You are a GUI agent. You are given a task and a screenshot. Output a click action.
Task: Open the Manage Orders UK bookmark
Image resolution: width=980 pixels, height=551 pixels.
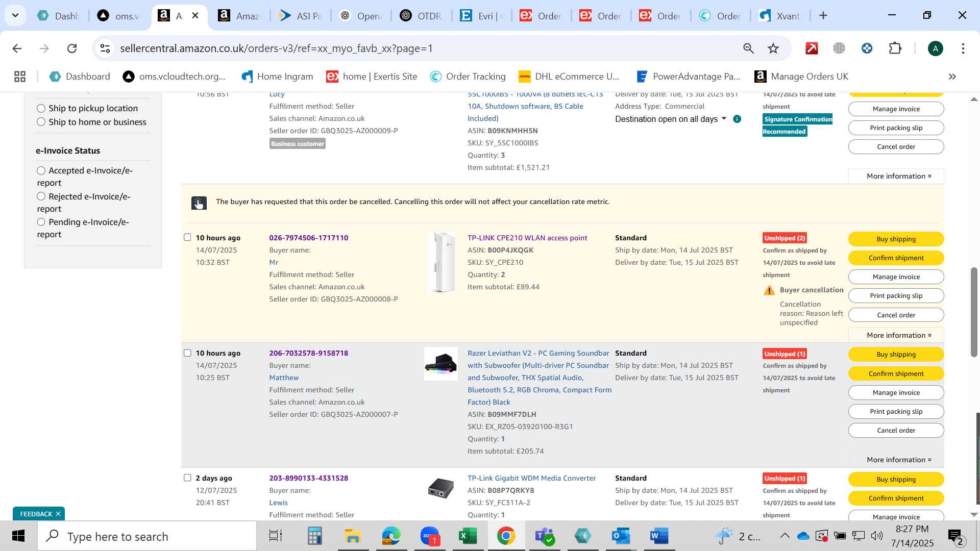pos(801,77)
